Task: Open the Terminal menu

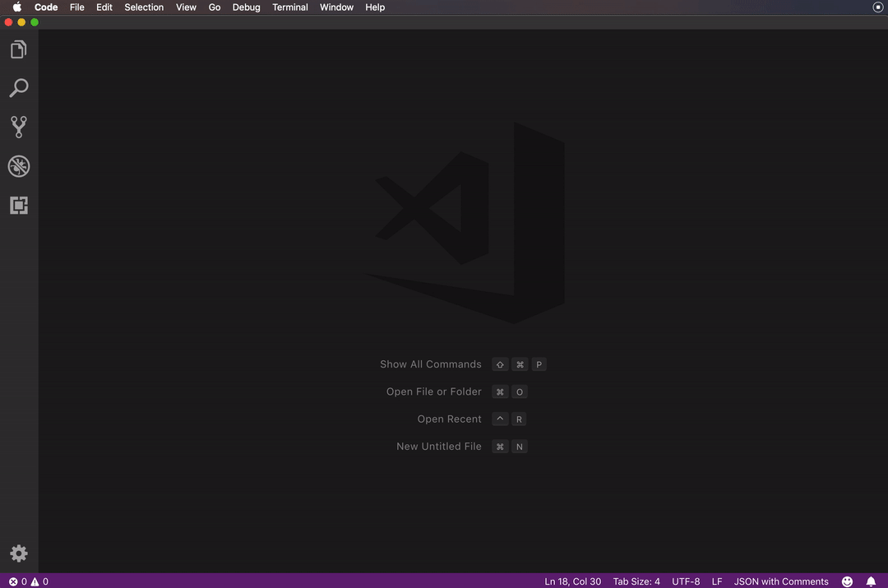Action: click(x=289, y=7)
